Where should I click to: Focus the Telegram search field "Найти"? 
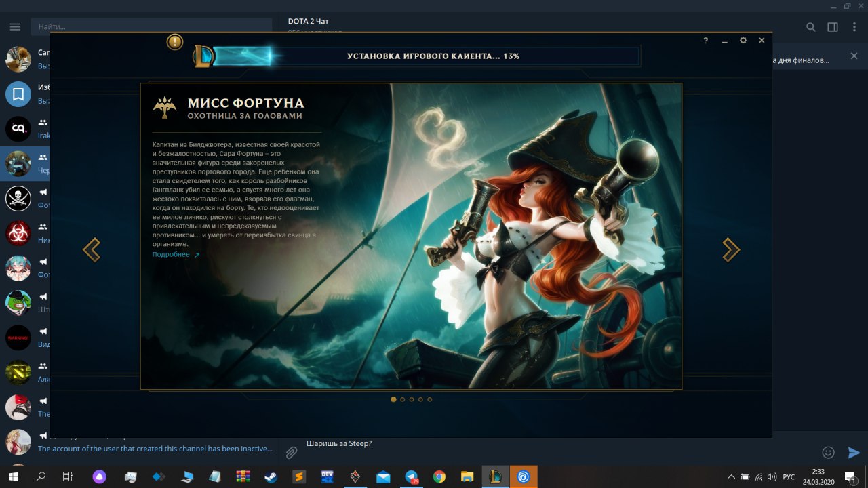click(151, 27)
